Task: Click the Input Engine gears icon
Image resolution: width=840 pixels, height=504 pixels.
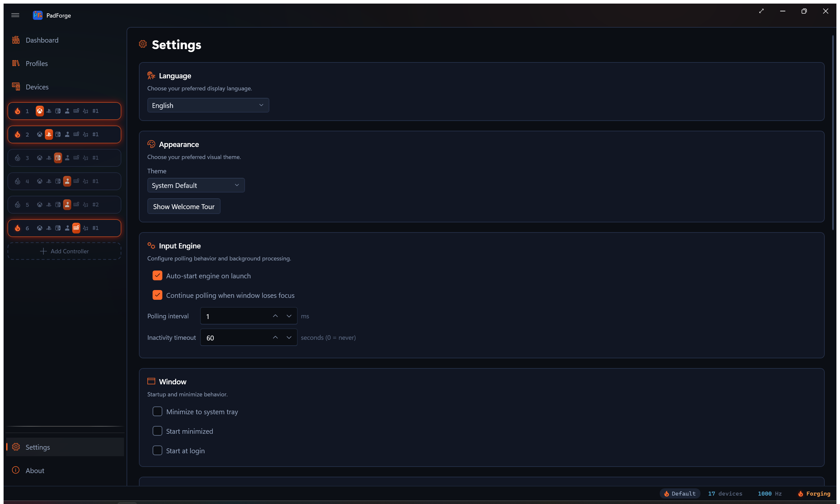Action: [x=151, y=245]
